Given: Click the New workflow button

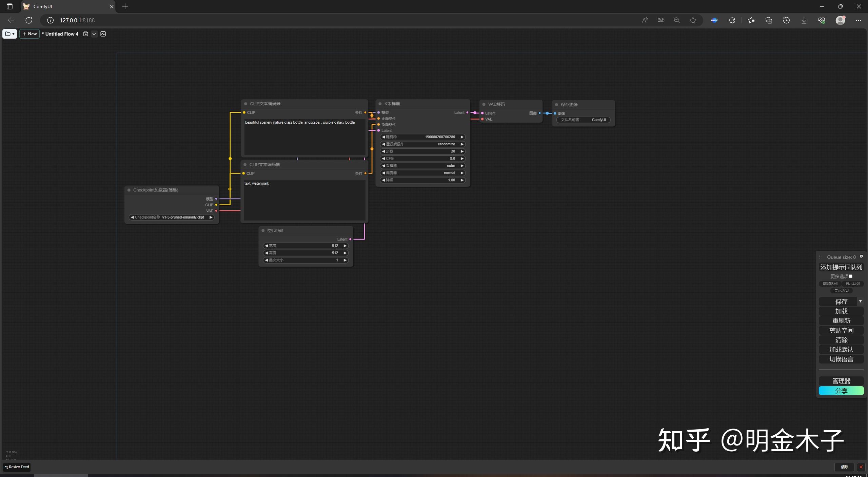Looking at the screenshot, I should (29, 34).
